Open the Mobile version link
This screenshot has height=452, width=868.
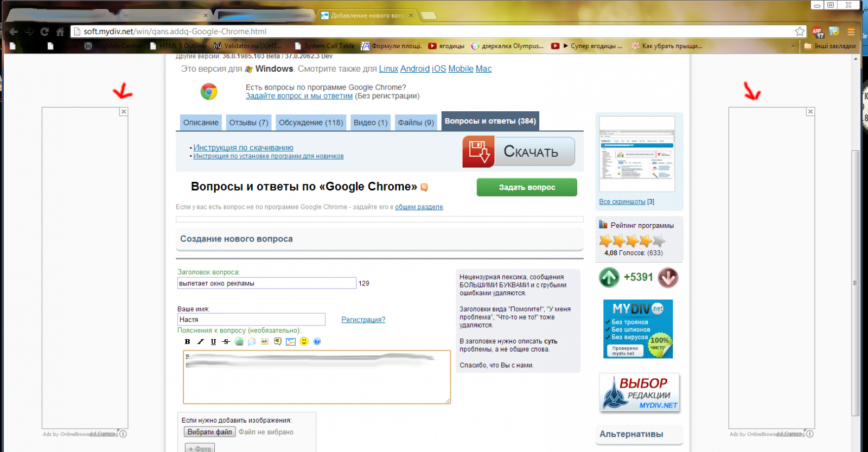[461, 69]
